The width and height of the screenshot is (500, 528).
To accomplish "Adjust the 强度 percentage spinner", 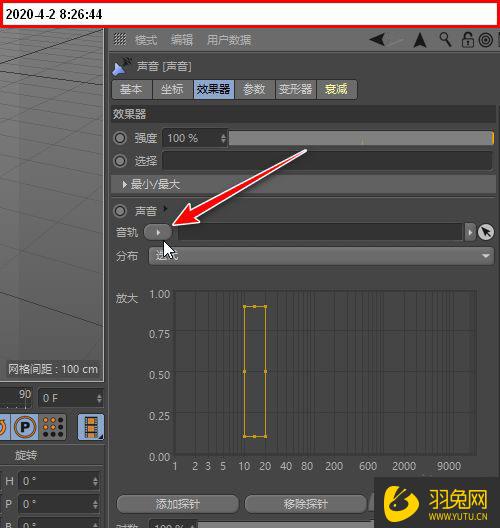I will pos(223,138).
